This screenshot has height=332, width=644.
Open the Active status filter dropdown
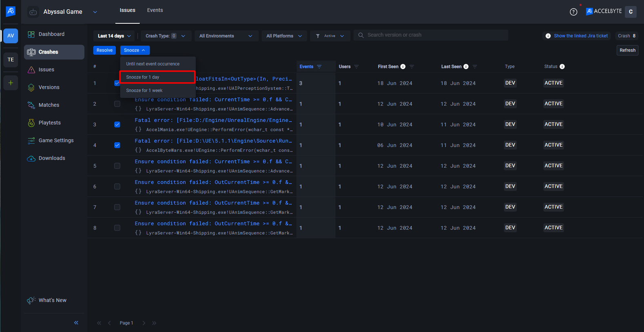click(330, 36)
